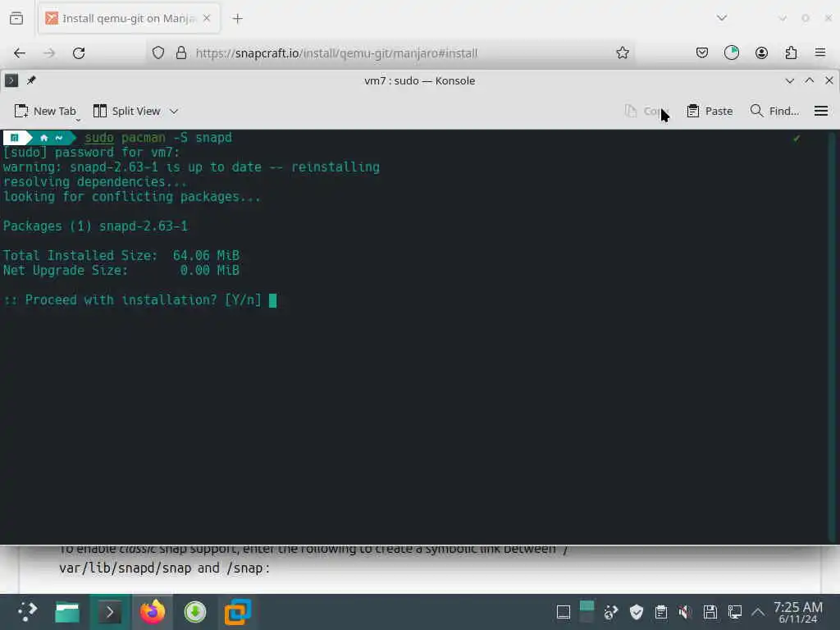Viewport: 840px width, 630px height.
Task: Paste clipboard into the Konsole terminal
Action: 710,111
